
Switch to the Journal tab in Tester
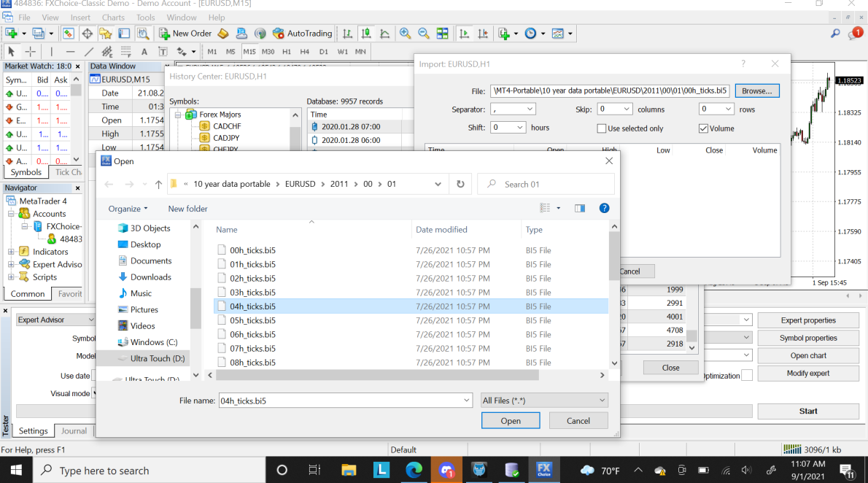click(74, 431)
